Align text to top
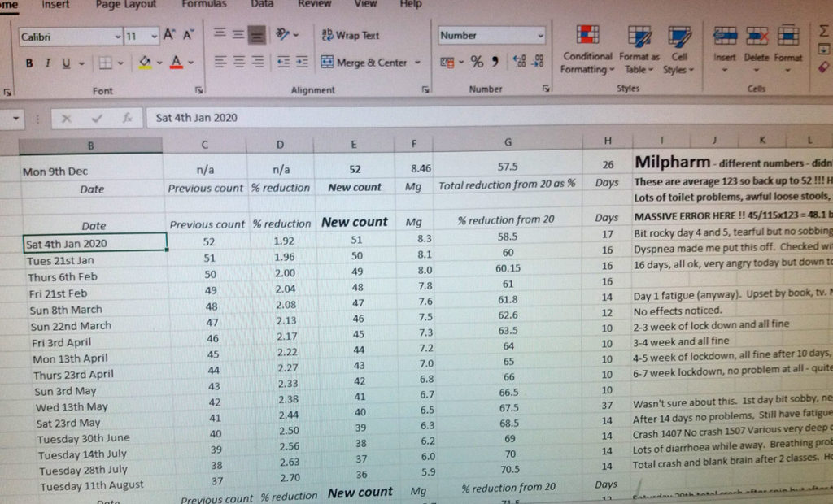833x504 pixels. (220, 33)
